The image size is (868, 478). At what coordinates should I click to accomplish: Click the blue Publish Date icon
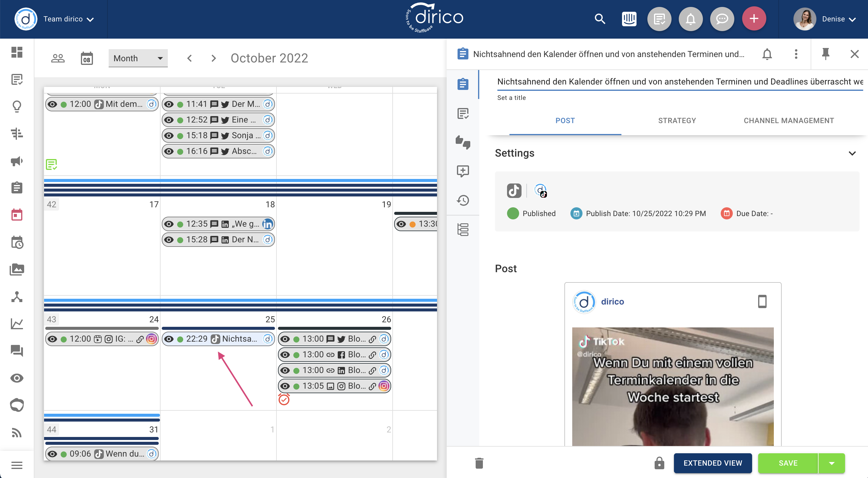[576, 214]
